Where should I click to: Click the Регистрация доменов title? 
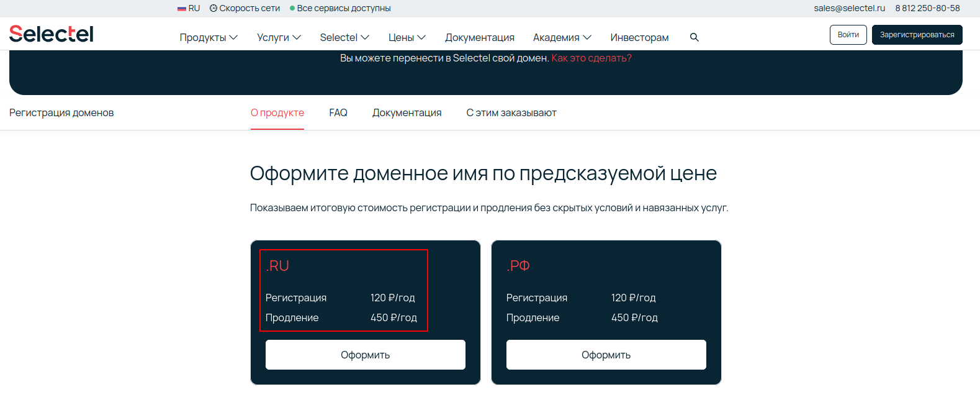point(61,112)
